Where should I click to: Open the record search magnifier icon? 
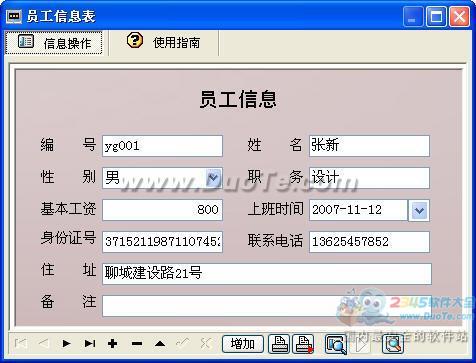[336, 344]
